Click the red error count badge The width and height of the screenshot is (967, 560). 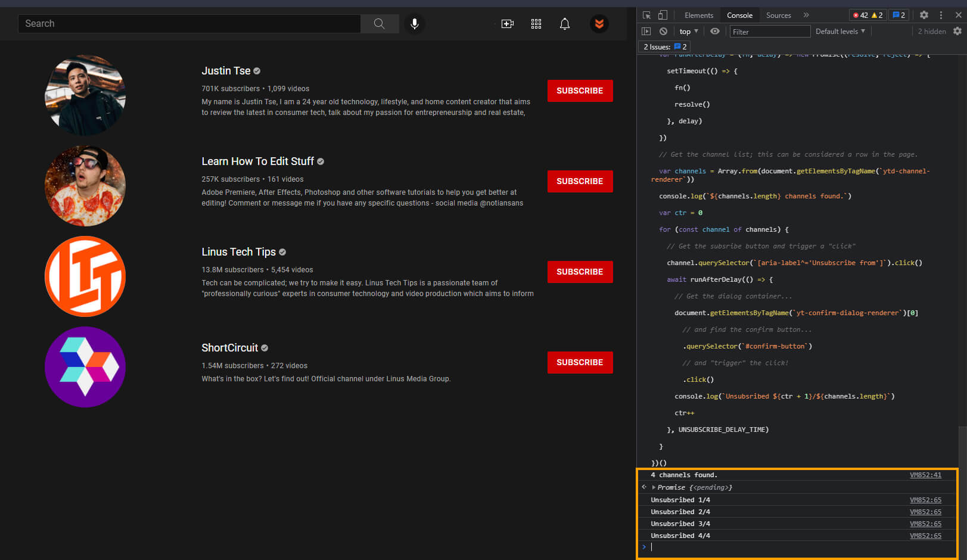pos(860,15)
